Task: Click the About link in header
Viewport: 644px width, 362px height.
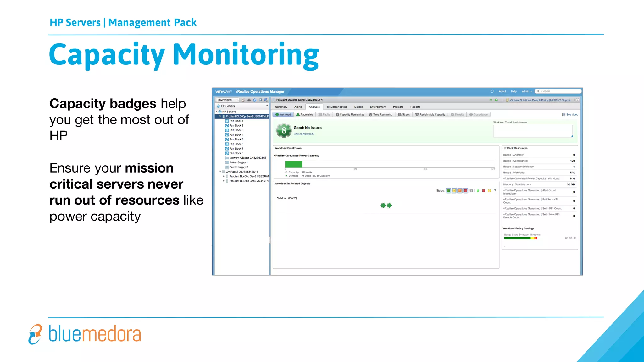Action: (502, 91)
